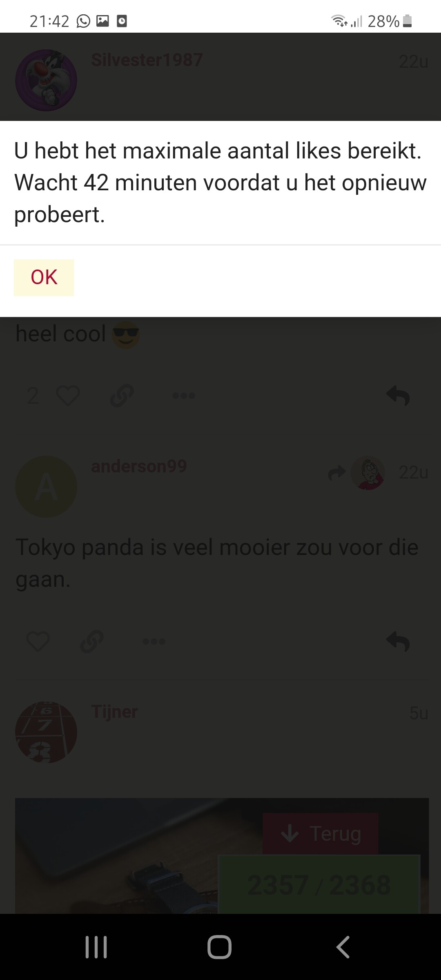Reply to anderson99's post with arrow icon

[398, 641]
